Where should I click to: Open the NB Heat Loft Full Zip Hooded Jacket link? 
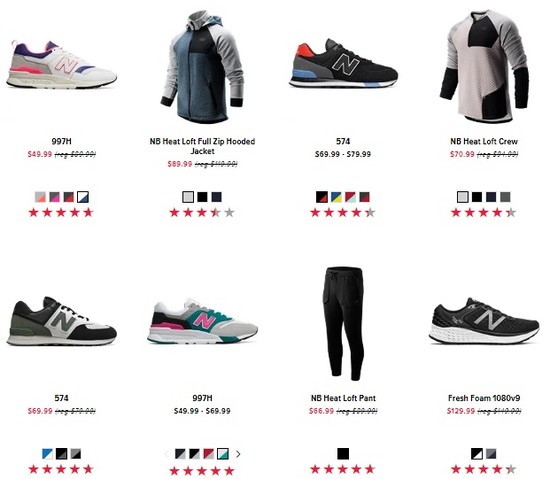pyautogui.click(x=202, y=146)
